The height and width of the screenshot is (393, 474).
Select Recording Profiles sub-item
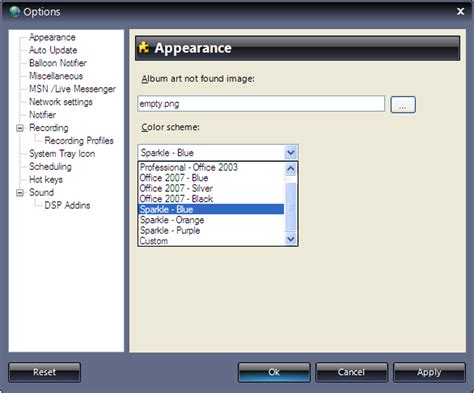coord(79,141)
